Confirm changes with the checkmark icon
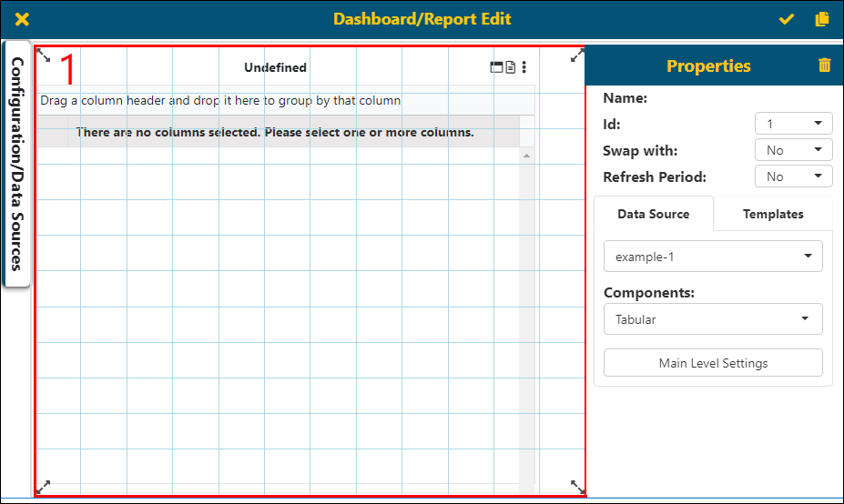This screenshot has height=504, width=844. (787, 19)
